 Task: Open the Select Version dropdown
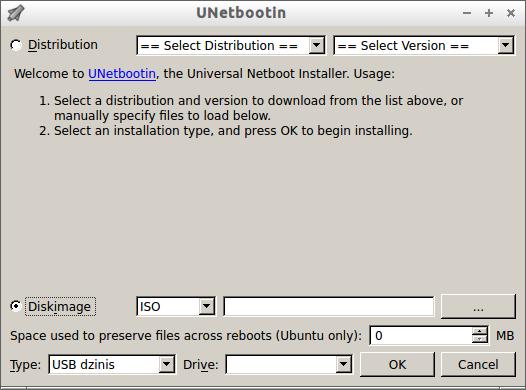pos(424,45)
